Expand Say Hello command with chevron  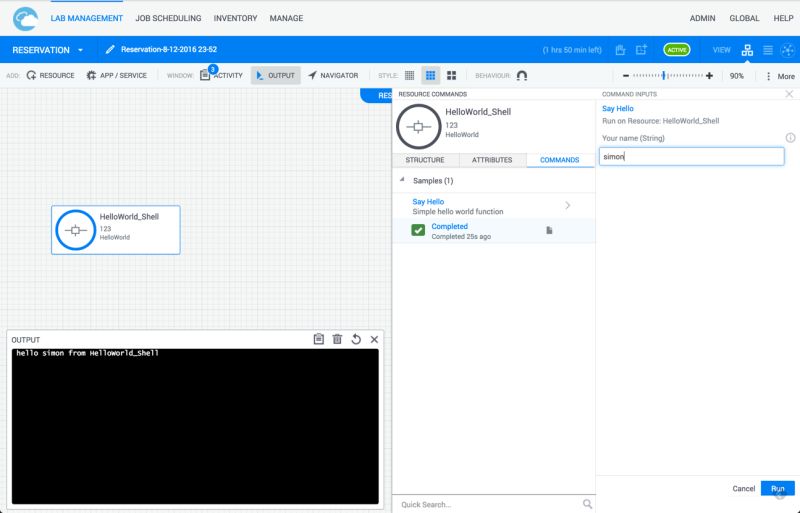point(567,206)
